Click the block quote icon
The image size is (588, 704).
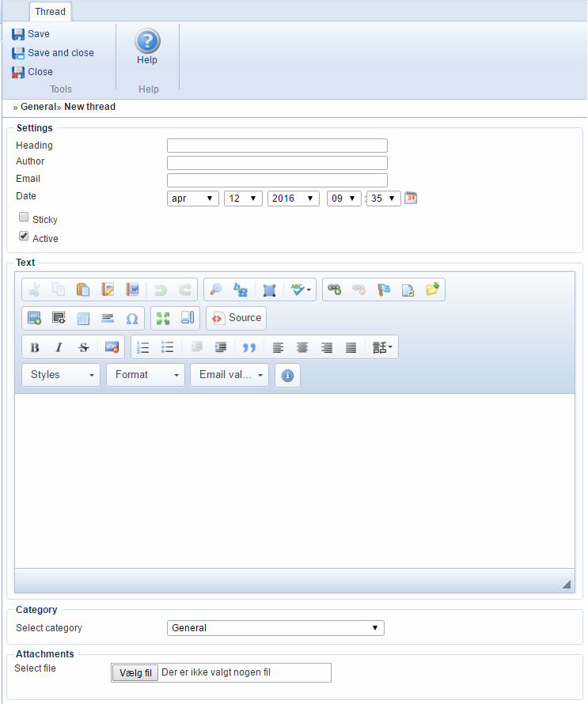(x=249, y=347)
